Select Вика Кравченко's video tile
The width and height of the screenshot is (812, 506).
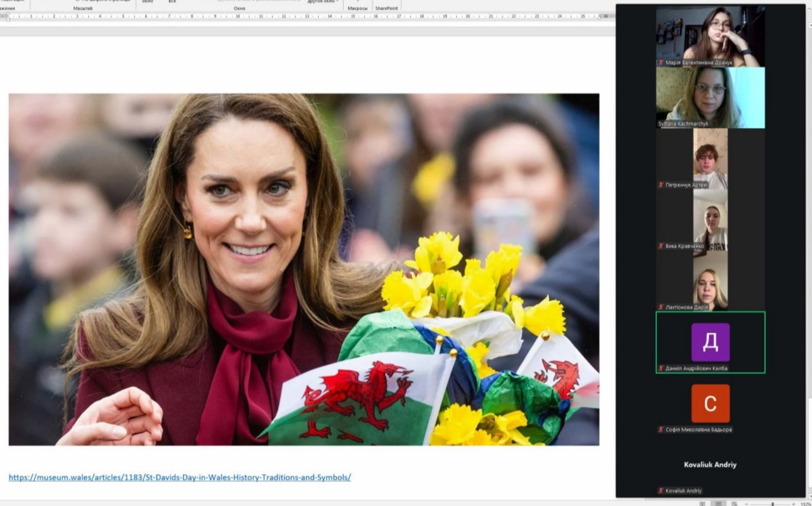710,220
